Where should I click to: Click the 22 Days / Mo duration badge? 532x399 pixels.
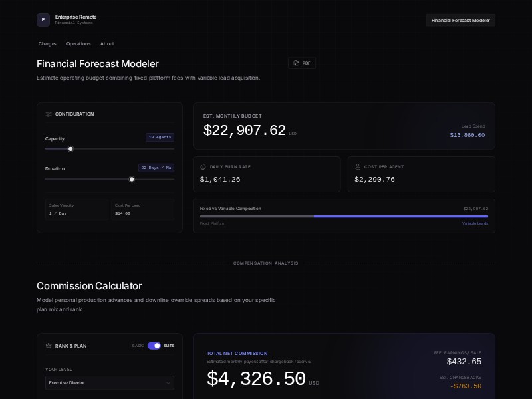coord(156,168)
